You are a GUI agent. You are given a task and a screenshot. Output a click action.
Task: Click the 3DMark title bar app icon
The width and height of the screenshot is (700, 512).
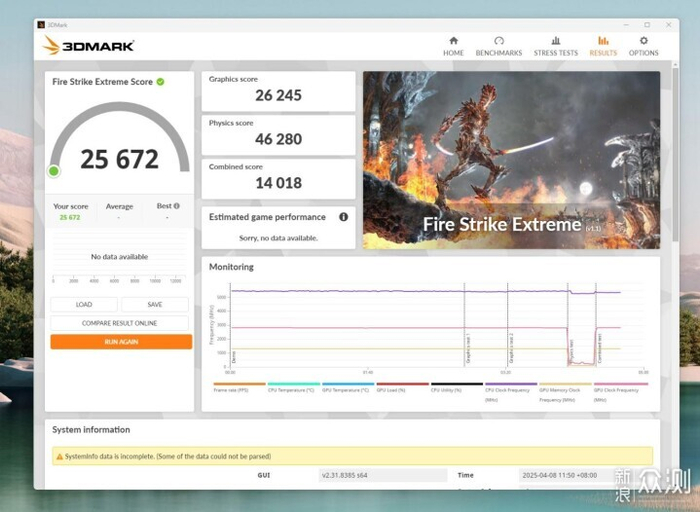(x=41, y=25)
